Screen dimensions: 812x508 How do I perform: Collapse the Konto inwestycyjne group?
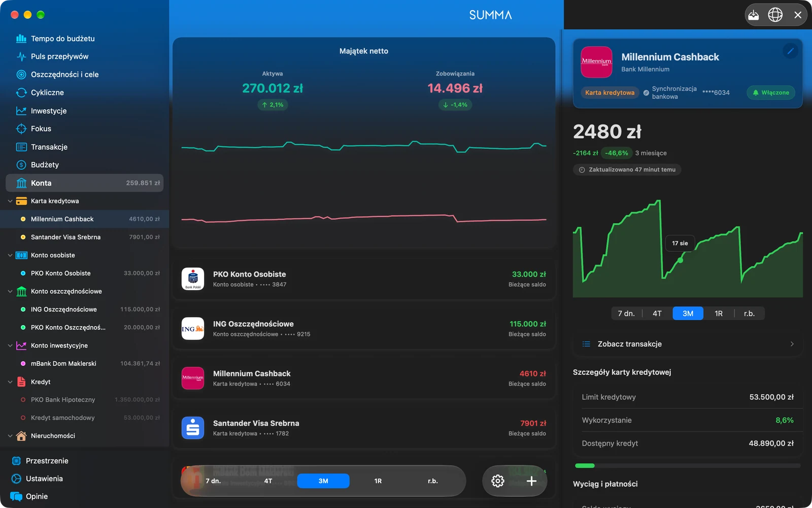(x=10, y=345)
